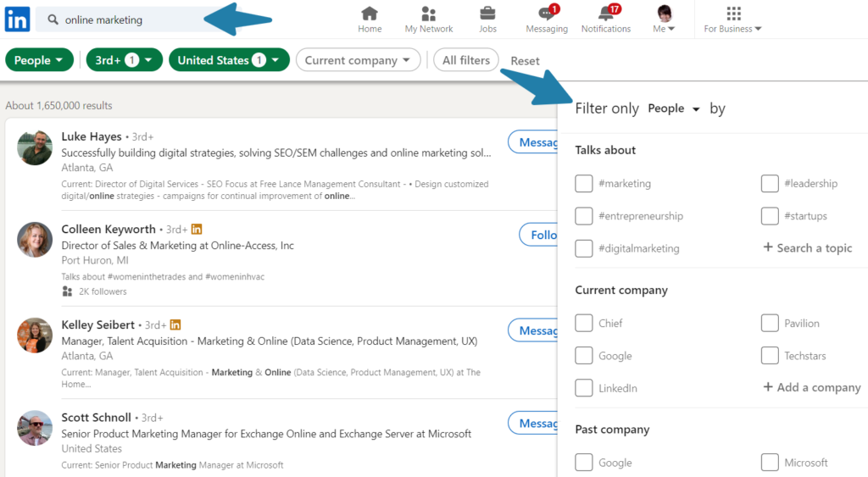Check Microsoft under Past company

(770, 463)
